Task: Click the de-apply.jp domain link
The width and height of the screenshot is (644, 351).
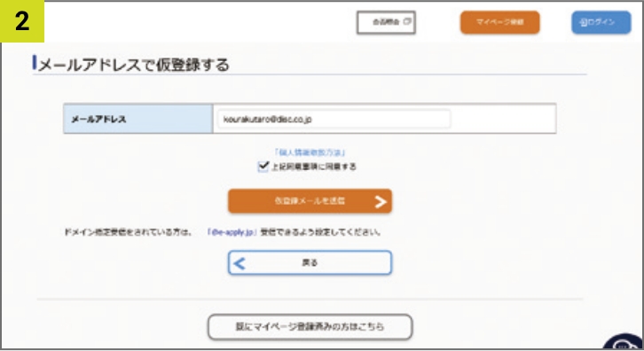Action: [232, 232]
